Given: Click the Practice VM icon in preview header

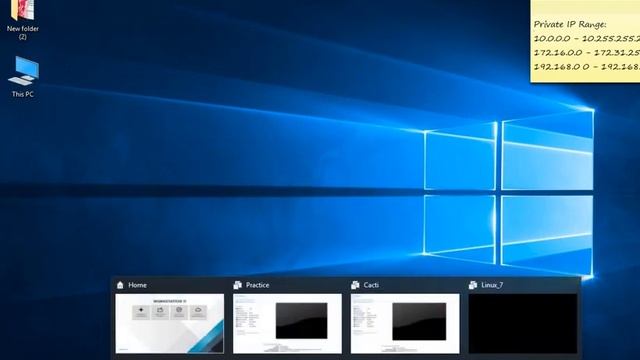Looking at the screenshot, I should [x=238, y=285].
